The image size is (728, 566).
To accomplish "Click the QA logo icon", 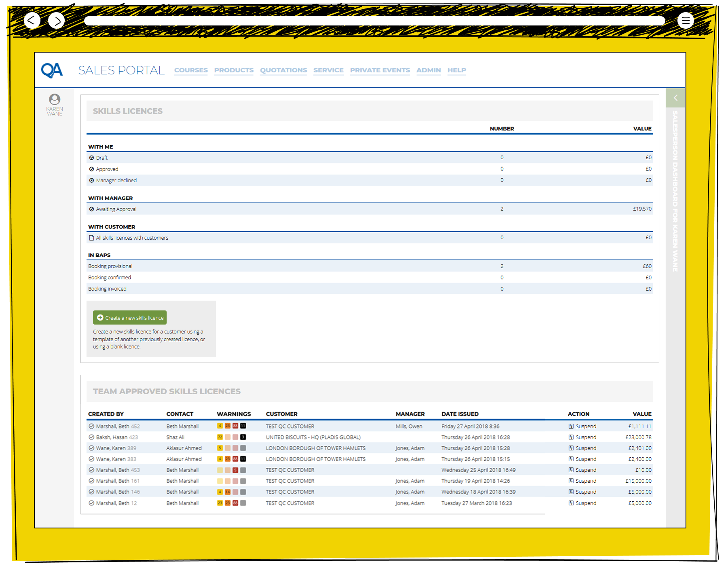I will [52, 70].
